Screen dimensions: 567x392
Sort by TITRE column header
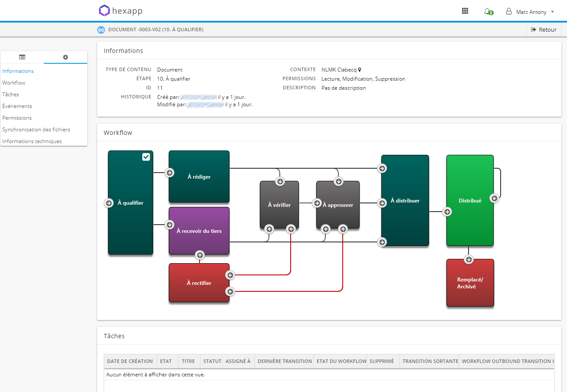(189, 361)
